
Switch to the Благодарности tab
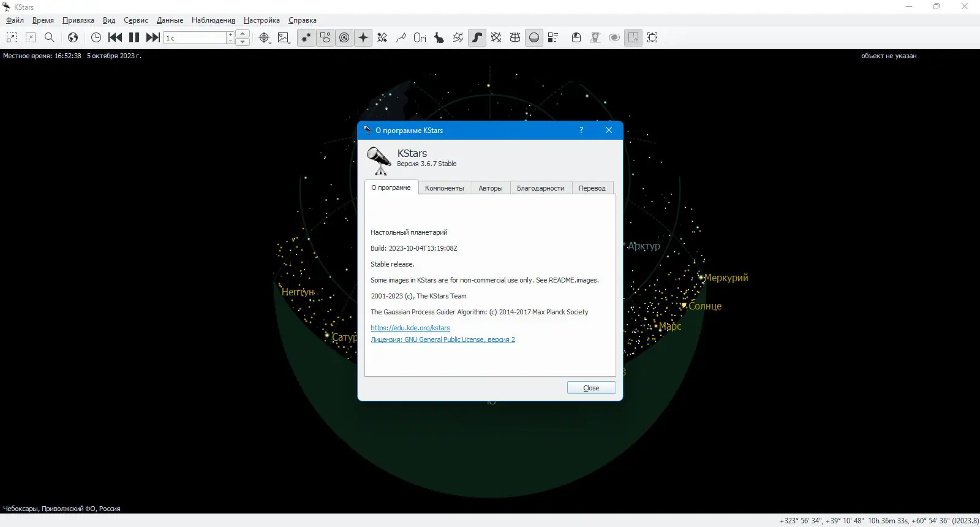pyautogui.click(x=541, y=188)
